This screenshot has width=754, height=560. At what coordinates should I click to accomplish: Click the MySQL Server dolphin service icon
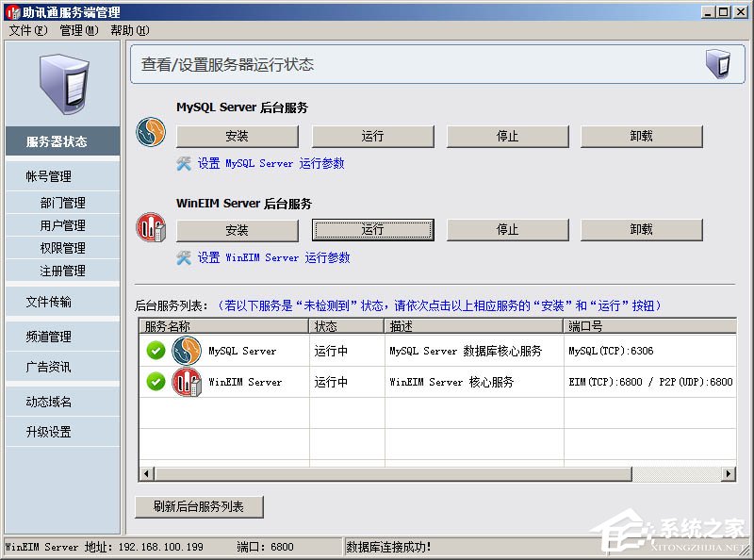pos(151,132)
